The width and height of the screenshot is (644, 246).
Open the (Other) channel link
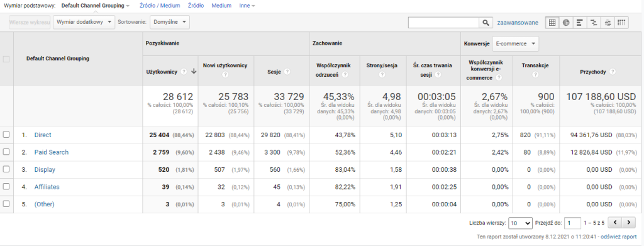(x=45, y=204)
